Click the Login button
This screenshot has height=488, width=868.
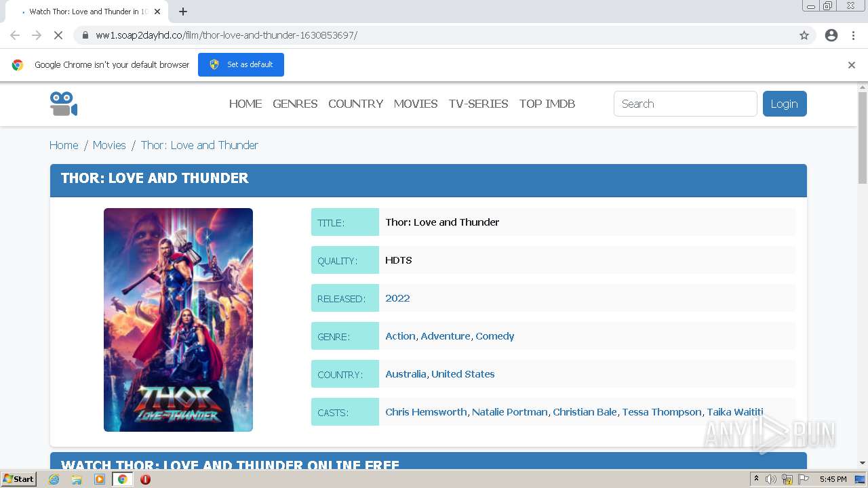[785, 104]
